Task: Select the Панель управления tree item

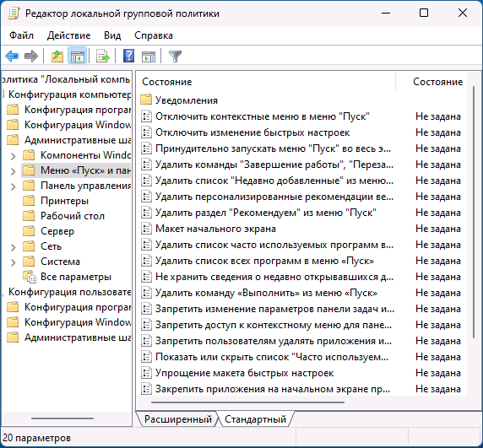Action: click(85, 186)
